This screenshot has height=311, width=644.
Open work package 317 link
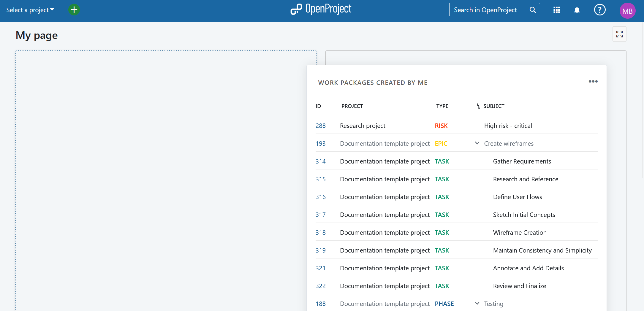coord(320,215)
